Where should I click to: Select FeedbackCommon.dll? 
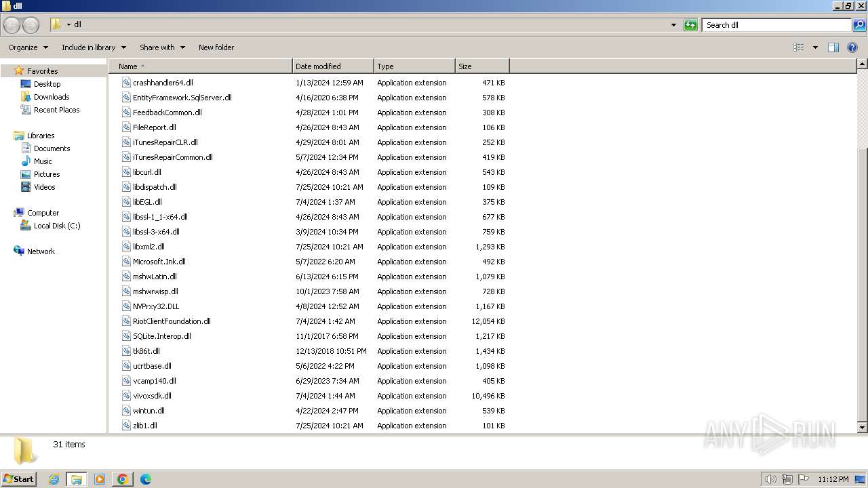[167, 113]
